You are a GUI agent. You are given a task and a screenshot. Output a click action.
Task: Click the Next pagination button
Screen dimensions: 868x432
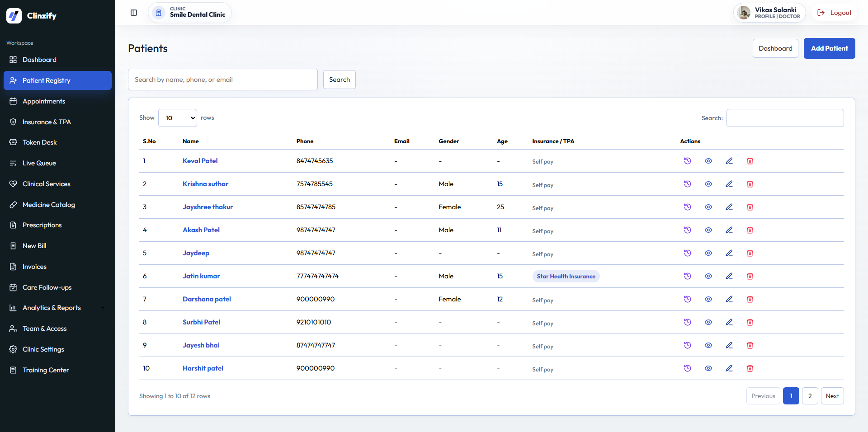point(832,396)
